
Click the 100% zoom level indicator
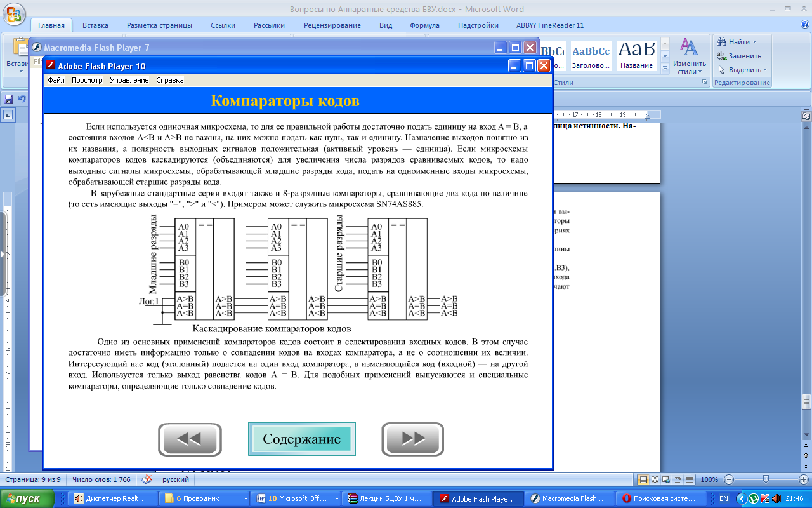(709, 479)
